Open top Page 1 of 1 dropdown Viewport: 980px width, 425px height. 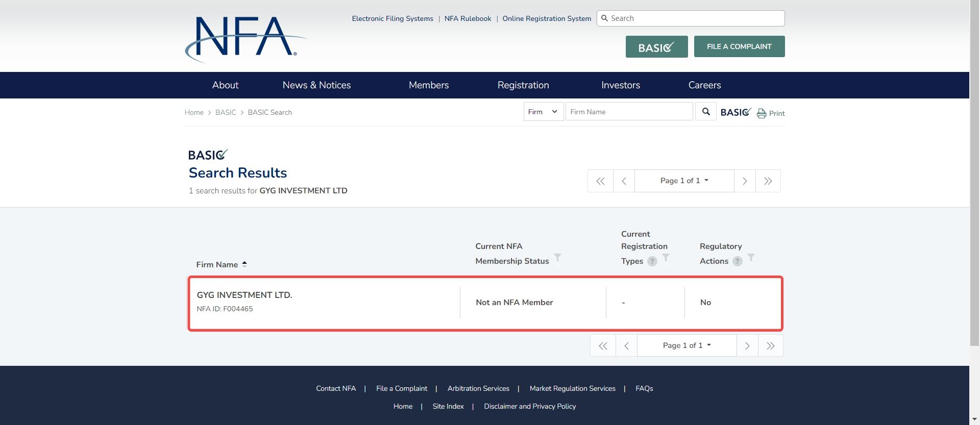pos(684,181)
